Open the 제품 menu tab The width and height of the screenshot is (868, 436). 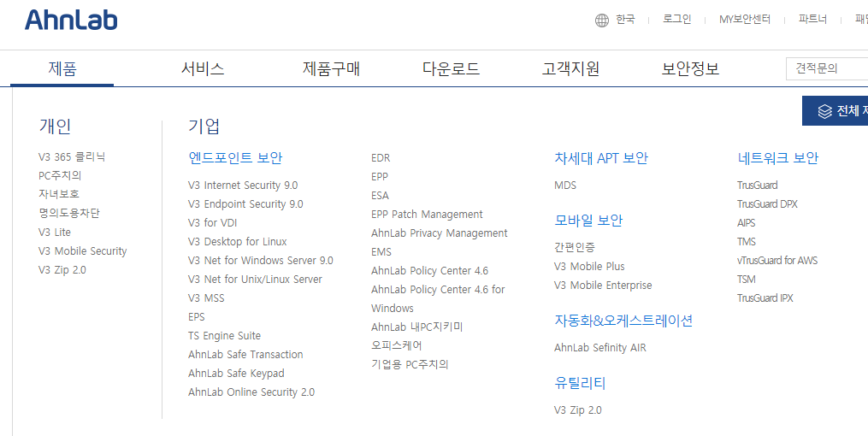pyautogui.click(x=62, y=68)
